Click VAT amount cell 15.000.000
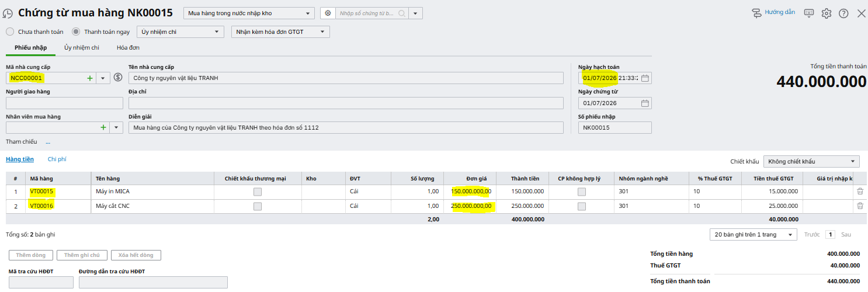Viewport: 868px width, 292px height. (x=773, y=192)
